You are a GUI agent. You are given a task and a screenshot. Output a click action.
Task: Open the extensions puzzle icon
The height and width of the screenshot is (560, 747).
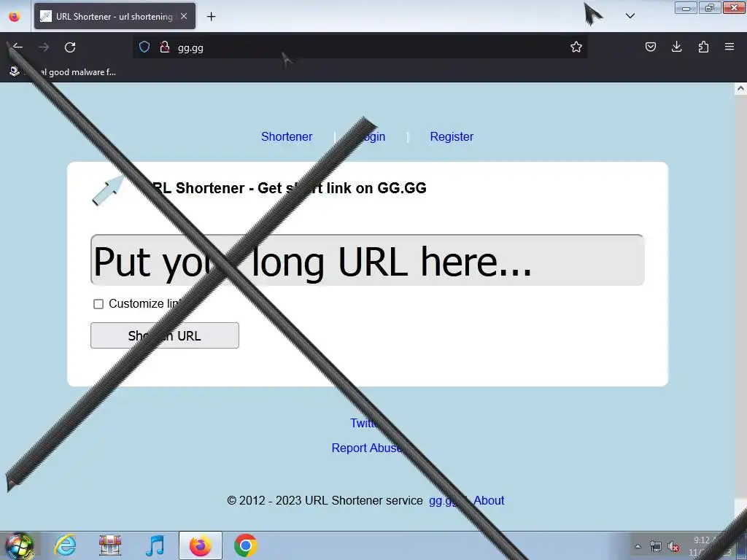(x=703, y=47)
